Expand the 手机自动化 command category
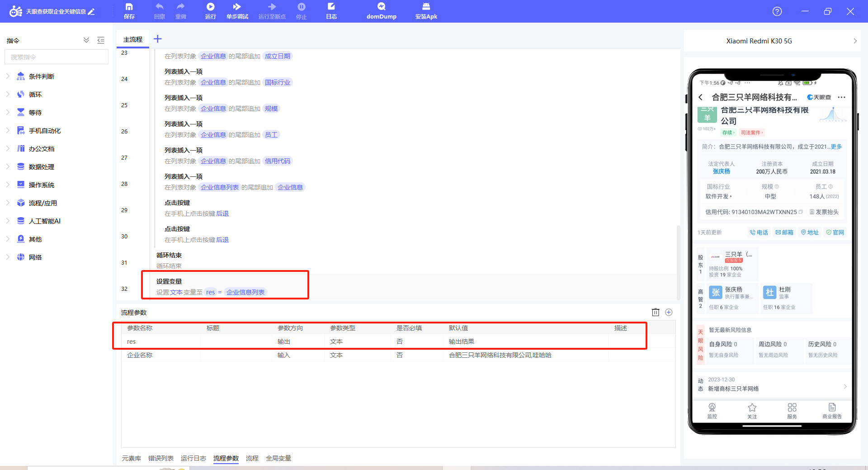The image size is (868, 470). tap(8, 131)
